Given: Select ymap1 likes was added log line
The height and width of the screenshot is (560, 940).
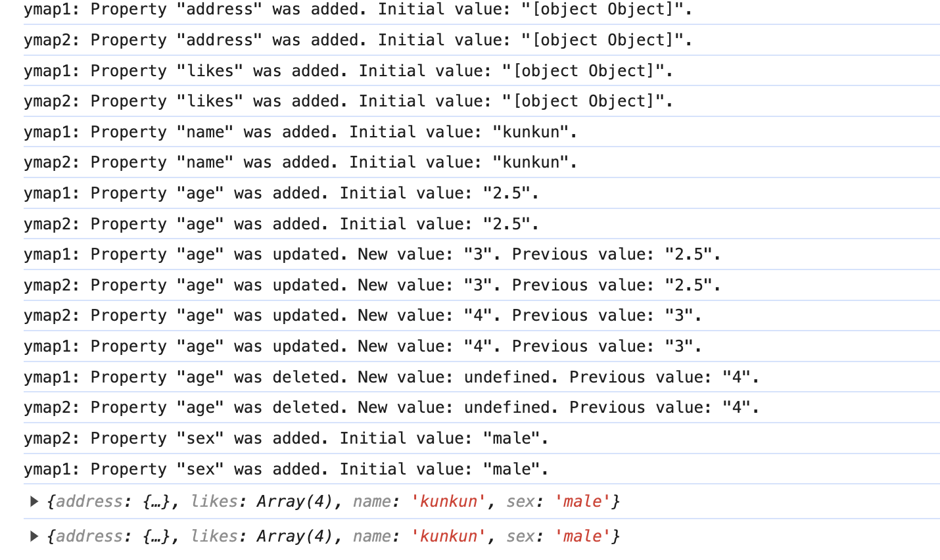Looking at the screenshot, I should 348,71.
